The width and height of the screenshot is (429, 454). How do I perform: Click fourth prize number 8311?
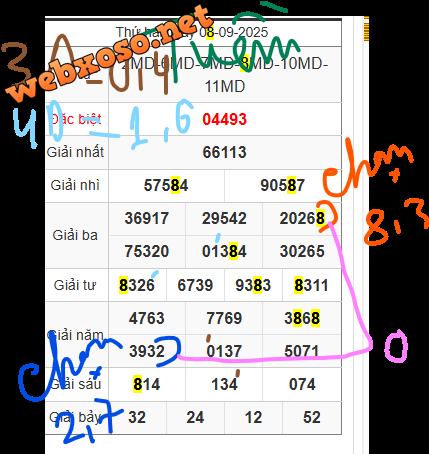pyautogui.click(x=311, y=285)
